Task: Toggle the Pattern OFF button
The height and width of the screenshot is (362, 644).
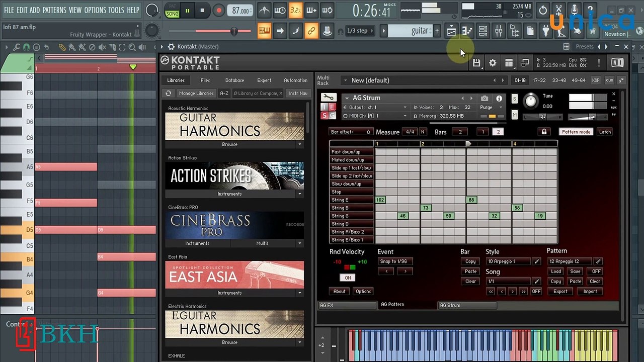Action: (x=596, y=271)
